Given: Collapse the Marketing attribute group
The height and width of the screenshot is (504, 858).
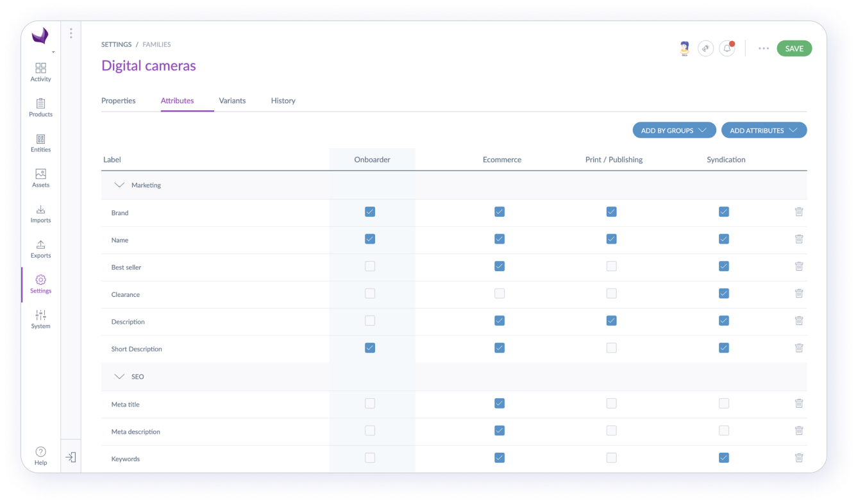Looking at the screenshot, I should (119, 184).
